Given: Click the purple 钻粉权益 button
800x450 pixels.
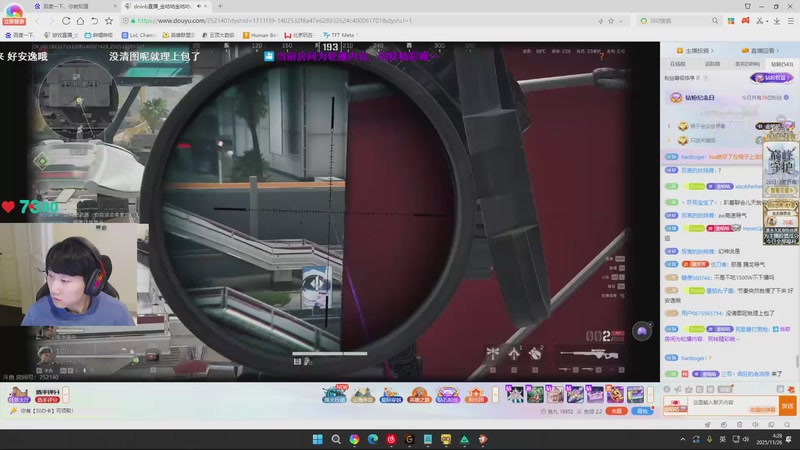Looking at the screenshot, I should point(772,78).
